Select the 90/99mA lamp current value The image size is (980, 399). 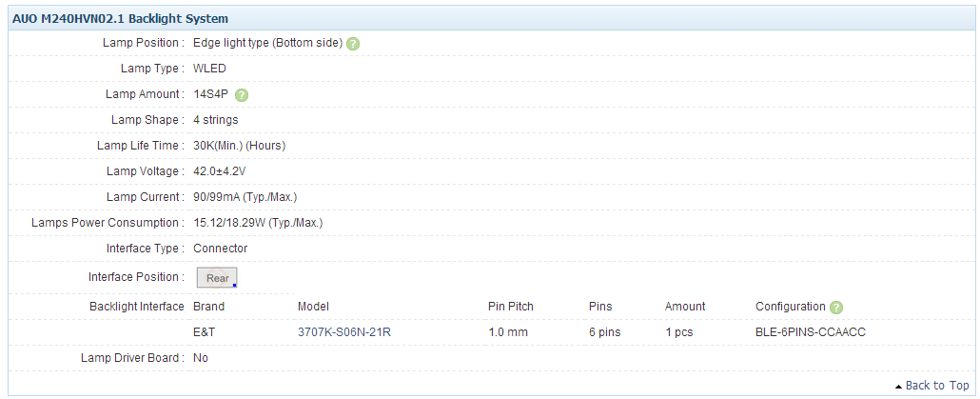pyautogui.click(x=245, y=197)
